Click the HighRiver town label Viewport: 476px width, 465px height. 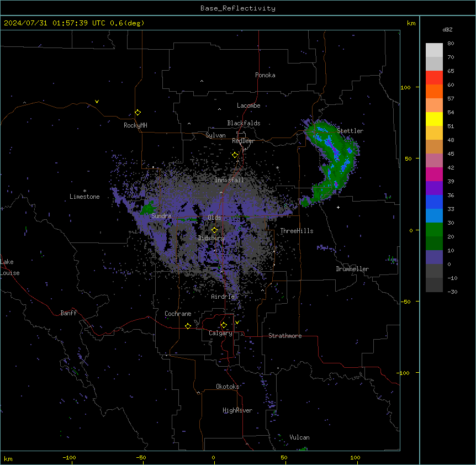(237, 410)
